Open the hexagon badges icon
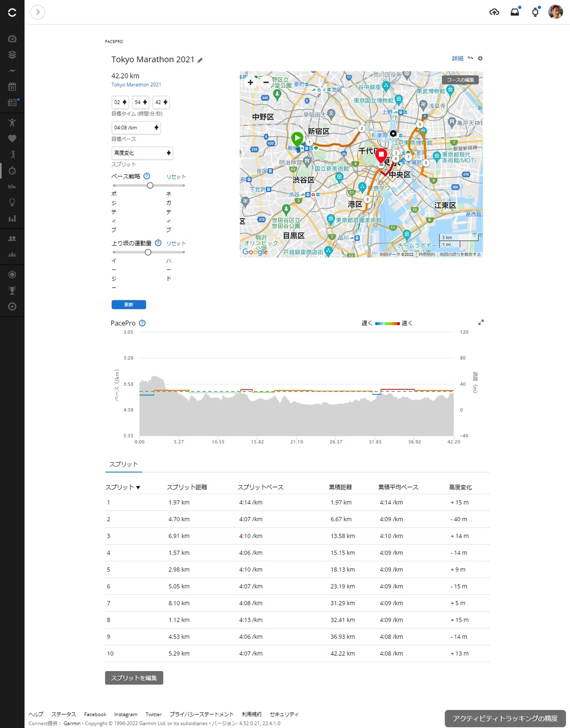The width and height of the screenshot is (570, 728). tap(12, 275)
